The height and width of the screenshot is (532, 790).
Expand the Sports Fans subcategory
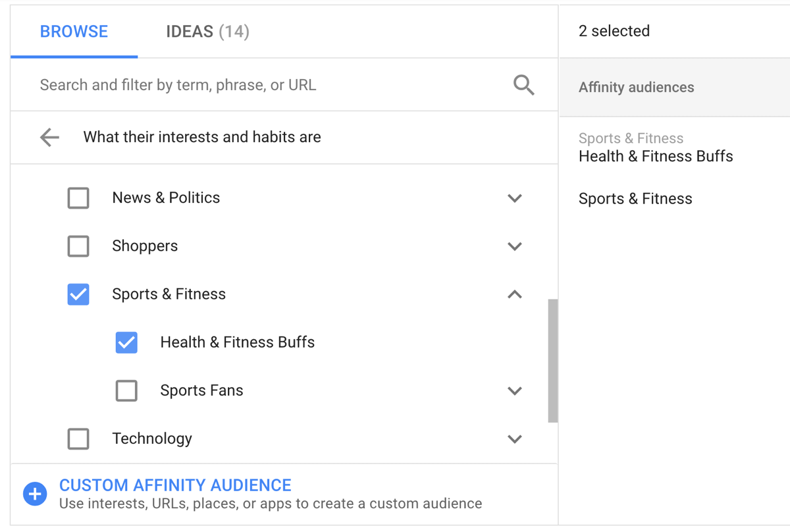(515, 390)
